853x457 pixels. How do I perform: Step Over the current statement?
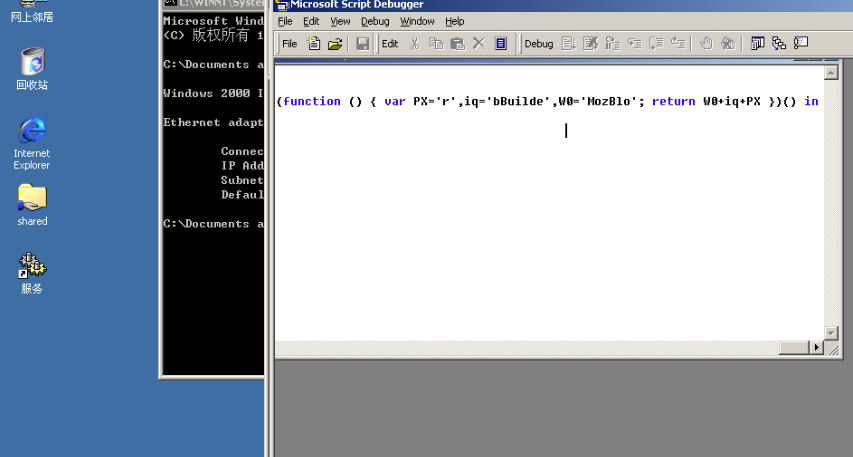656,44
